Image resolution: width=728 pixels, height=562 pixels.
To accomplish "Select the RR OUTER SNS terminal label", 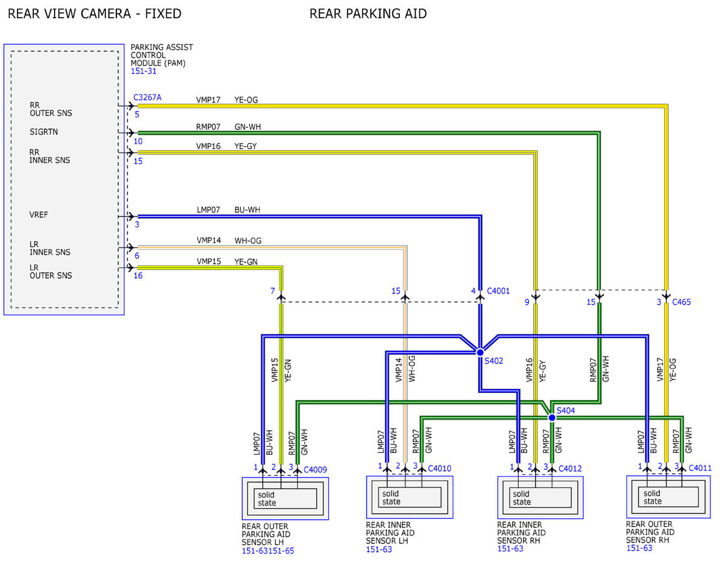I will [x=52, y=109].
